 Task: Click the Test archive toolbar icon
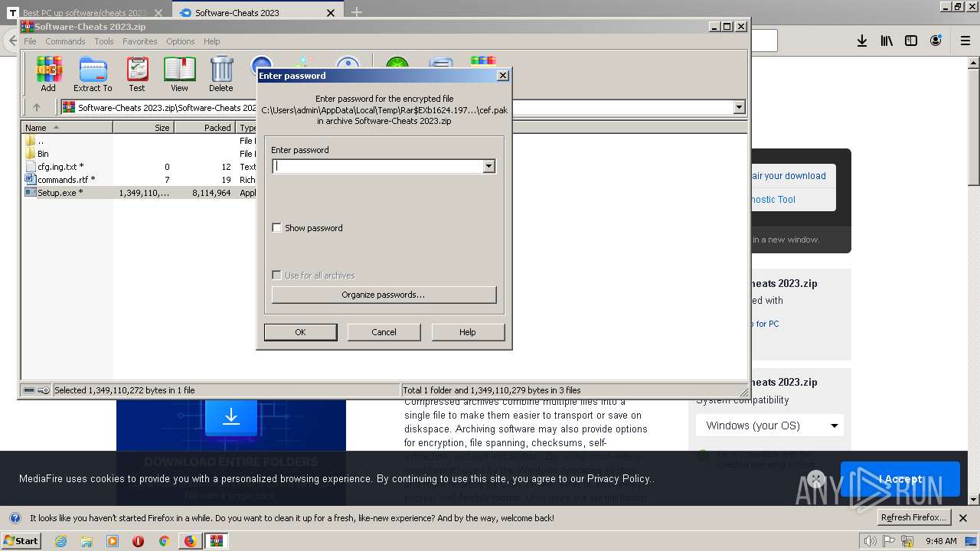[137, 74]
